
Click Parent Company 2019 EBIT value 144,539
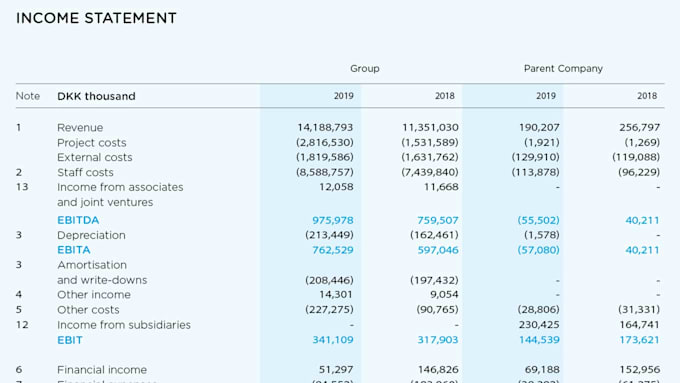539,340
